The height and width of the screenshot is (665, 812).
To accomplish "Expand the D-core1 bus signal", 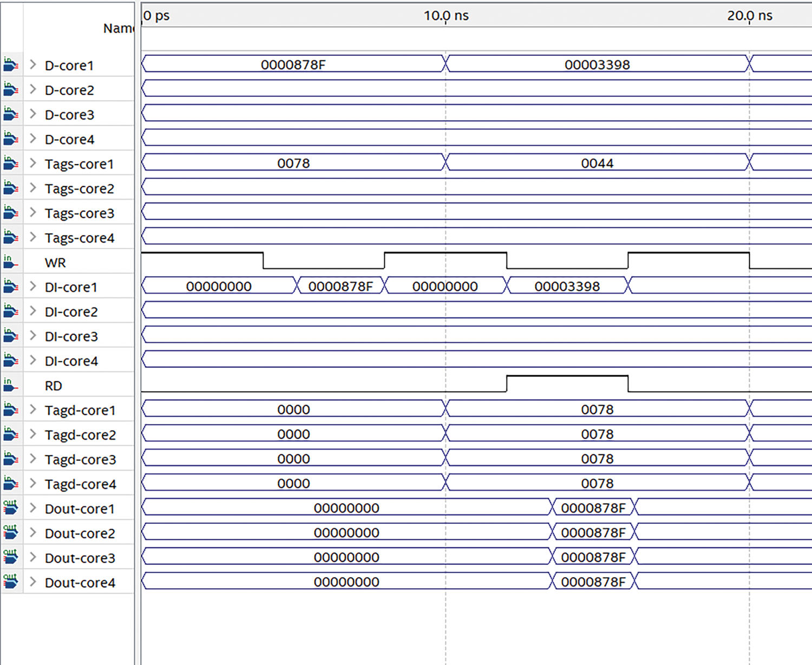I will click(x=33, y=65).
